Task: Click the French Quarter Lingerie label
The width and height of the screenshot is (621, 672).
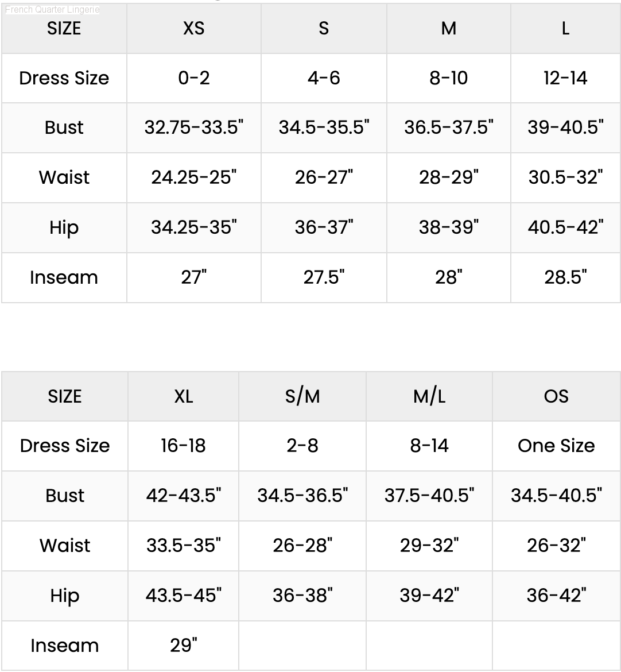Action: click(x=52, y=10)
